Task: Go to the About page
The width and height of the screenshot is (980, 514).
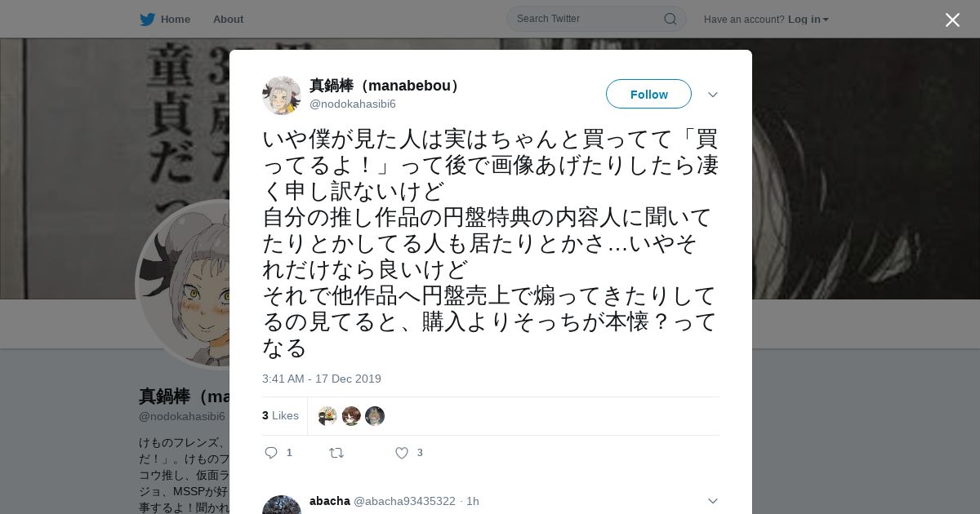Action: (228, 19)
